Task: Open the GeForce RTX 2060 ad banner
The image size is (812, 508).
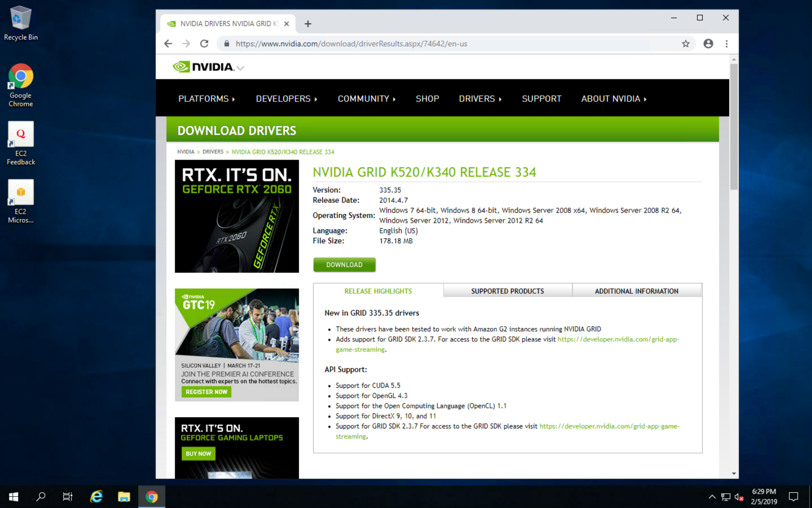Action: [236, 216]
